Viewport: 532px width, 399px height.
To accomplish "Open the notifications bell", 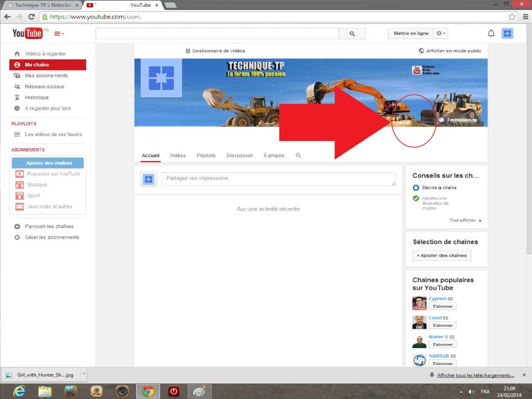I will coord(491,33).
